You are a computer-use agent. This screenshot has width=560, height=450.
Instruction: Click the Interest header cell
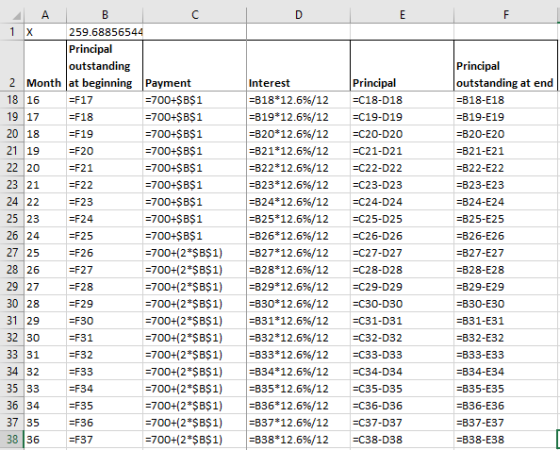pos(299,66)
